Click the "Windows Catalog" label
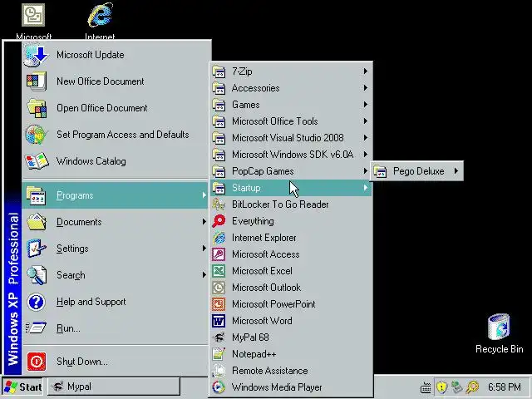532x399 pixels. coord(91,161)
